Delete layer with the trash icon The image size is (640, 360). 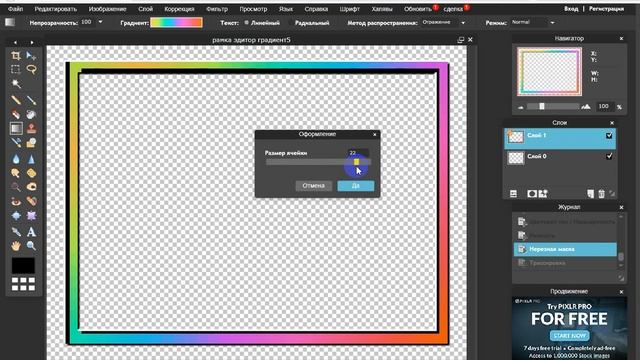point(601,194)
